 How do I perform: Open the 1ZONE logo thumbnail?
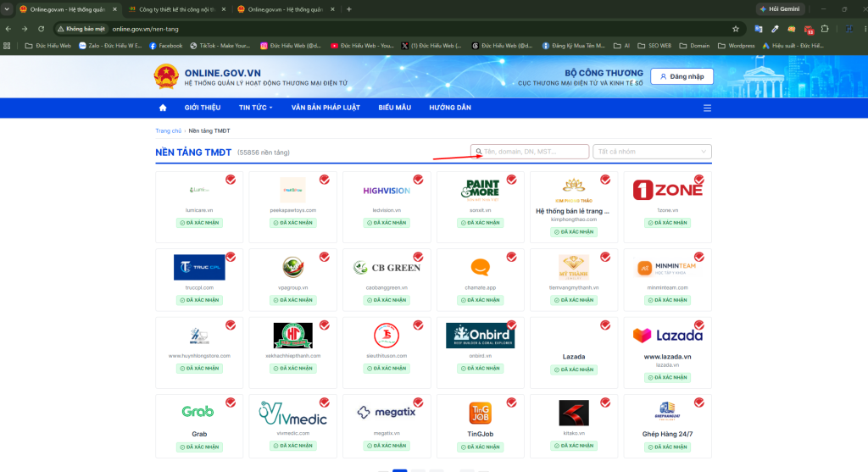click(668, 190)
